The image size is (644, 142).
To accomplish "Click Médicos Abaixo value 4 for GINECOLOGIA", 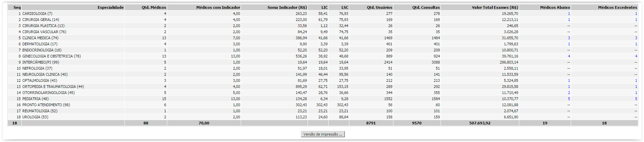I will [x=569, y=56].
